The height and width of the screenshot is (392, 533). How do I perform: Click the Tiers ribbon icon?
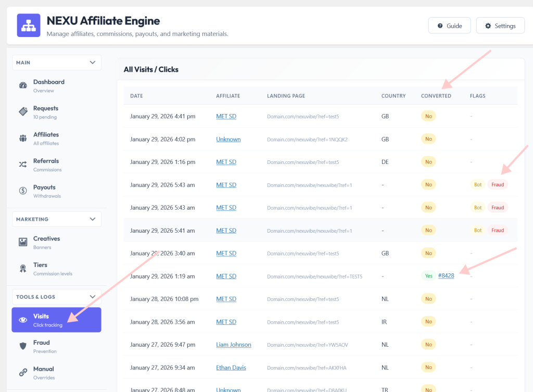[23, 269]
